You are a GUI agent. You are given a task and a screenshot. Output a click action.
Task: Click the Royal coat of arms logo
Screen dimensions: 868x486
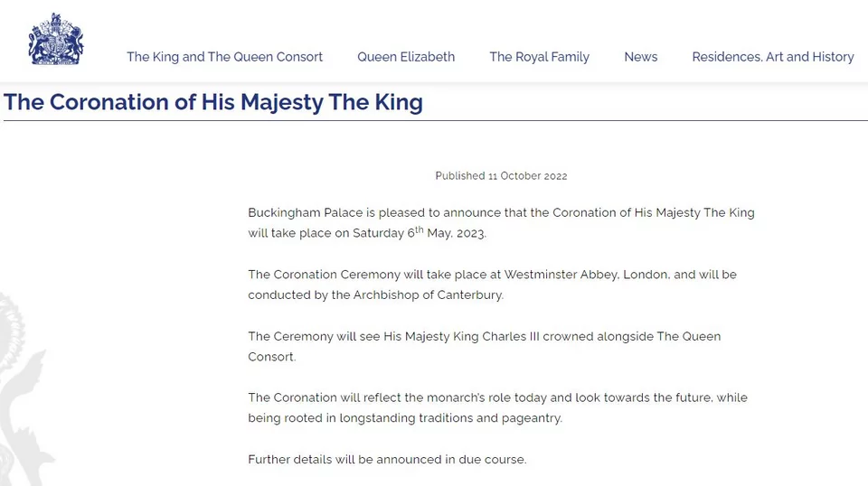tap(56, 40)
